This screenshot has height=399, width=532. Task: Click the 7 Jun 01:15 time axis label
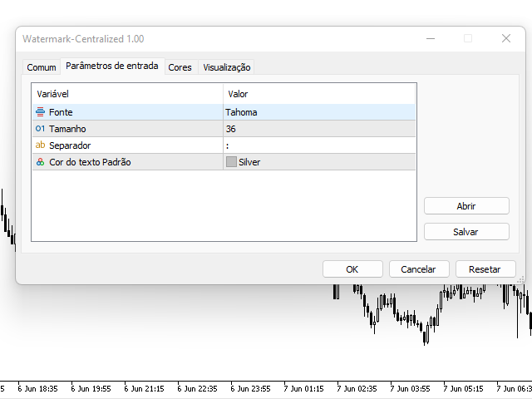click(x=303, y=388)
